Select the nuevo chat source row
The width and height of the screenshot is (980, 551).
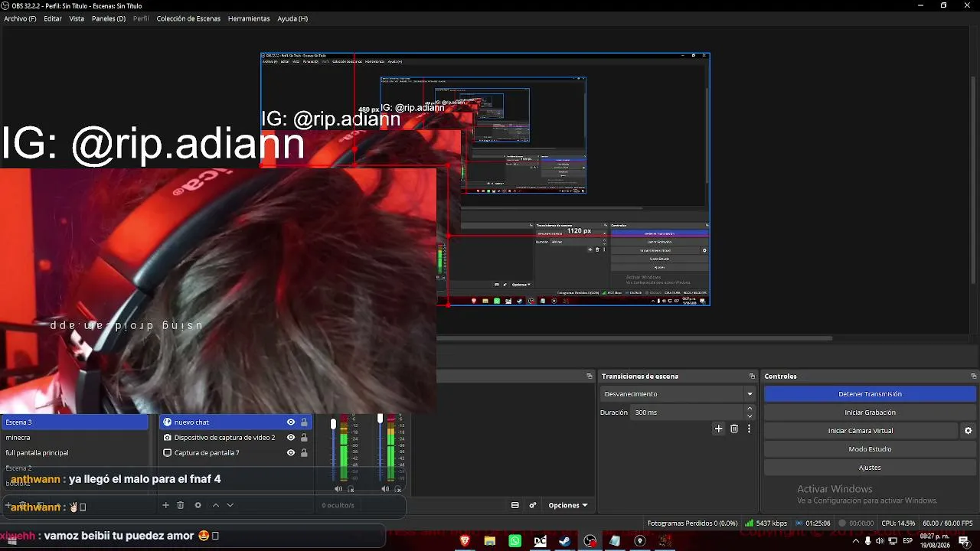coord(235,422)
